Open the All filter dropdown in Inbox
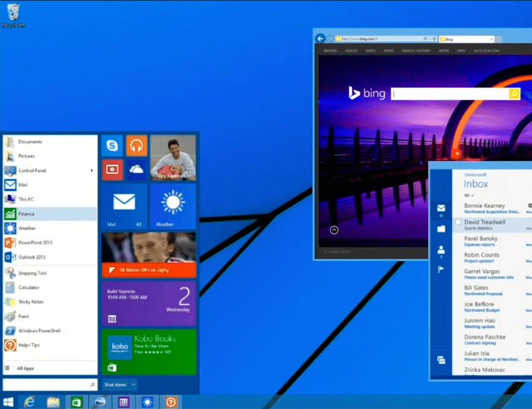Viewport: 532px width, 409px height. (469, 195)
